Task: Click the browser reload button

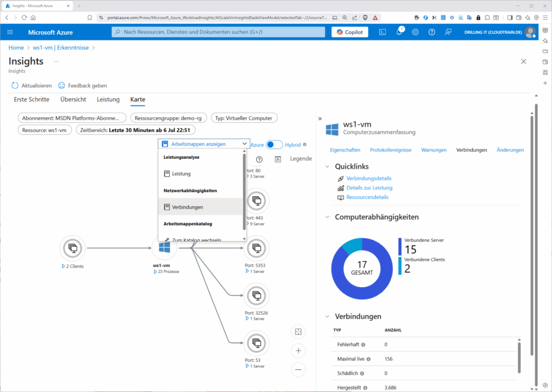Action: 24,18
